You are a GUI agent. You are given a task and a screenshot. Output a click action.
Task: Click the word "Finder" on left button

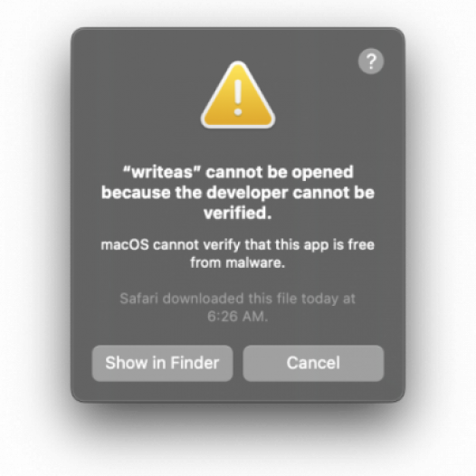pos(195,363)
